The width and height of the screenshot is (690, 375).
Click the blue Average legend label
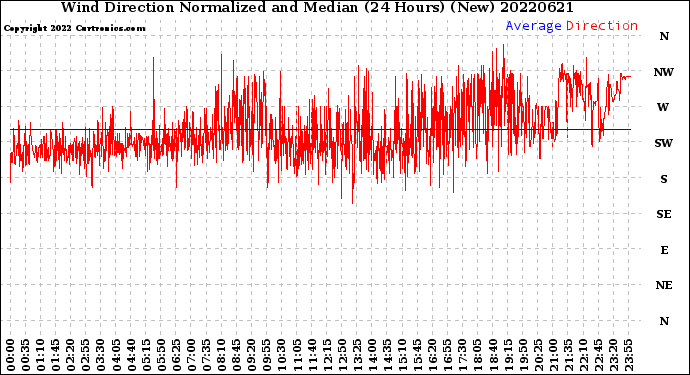coord(533,26)
